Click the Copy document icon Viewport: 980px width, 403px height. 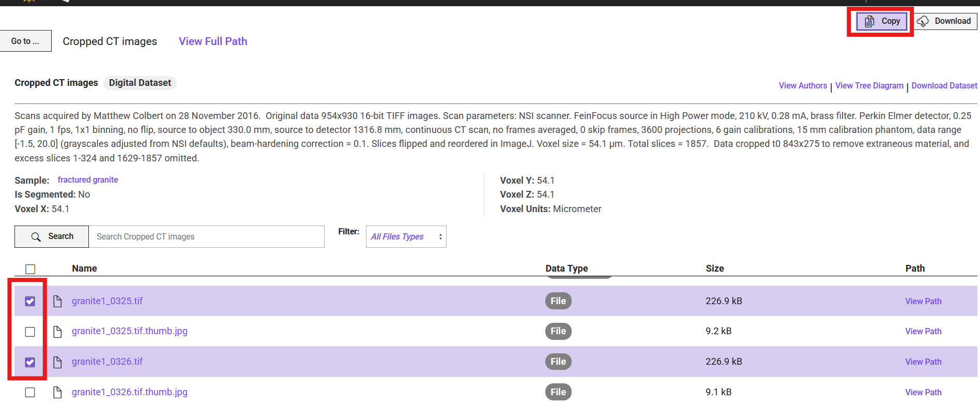coord(869,21)
